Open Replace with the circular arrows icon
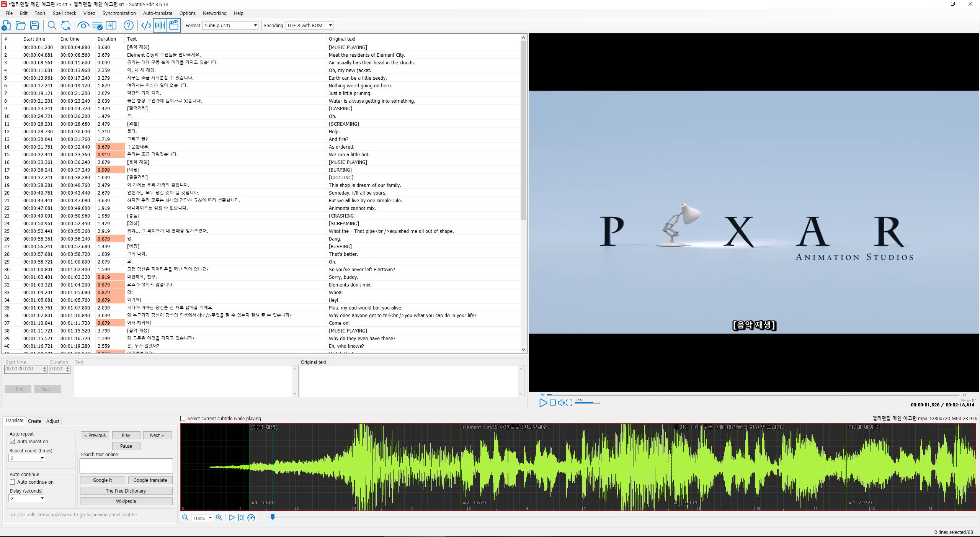The height and width of the screenshot is (537, 980). click(x=66, y=26)
